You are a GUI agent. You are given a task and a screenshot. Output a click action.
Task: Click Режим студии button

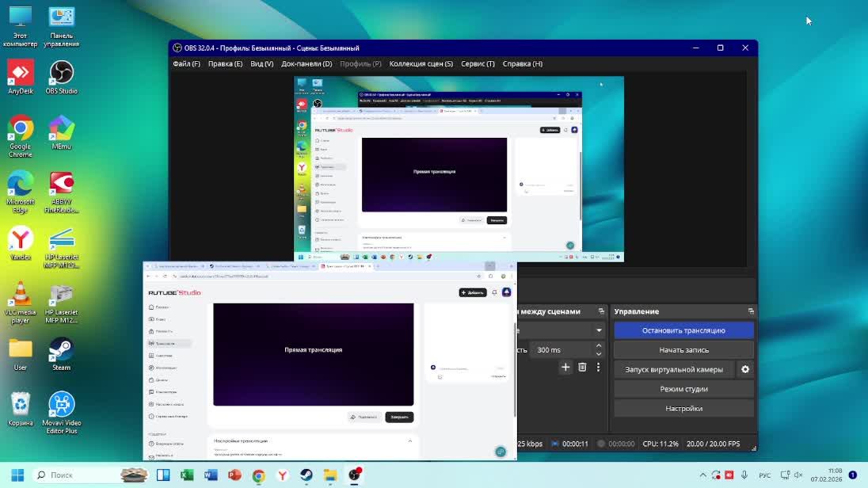pos(683,389)
